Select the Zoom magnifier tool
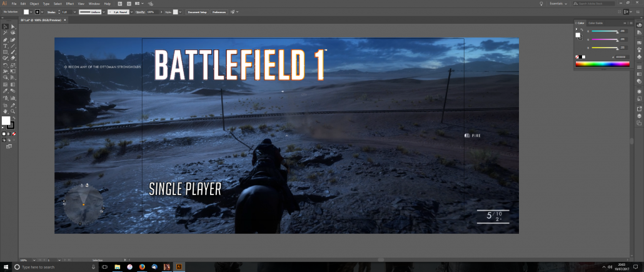The height and width of the screenshot is (272, 644). (x=13, y=111)
